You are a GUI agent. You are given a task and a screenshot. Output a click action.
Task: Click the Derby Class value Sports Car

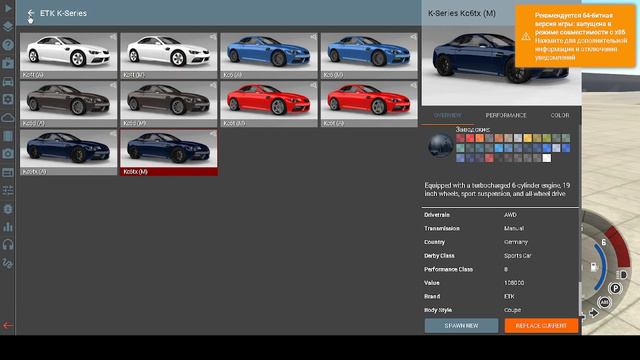click(518, 256)
